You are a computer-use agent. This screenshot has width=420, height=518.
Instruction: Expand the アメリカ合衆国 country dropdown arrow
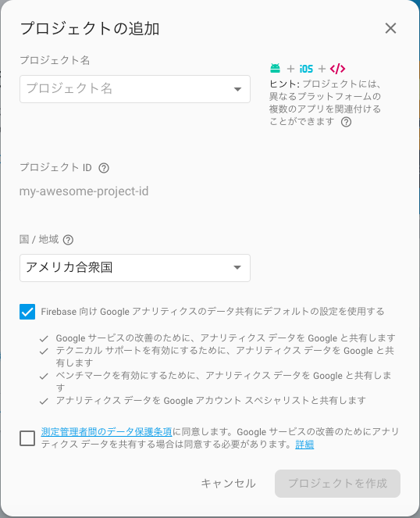click(x=237, y=267)
